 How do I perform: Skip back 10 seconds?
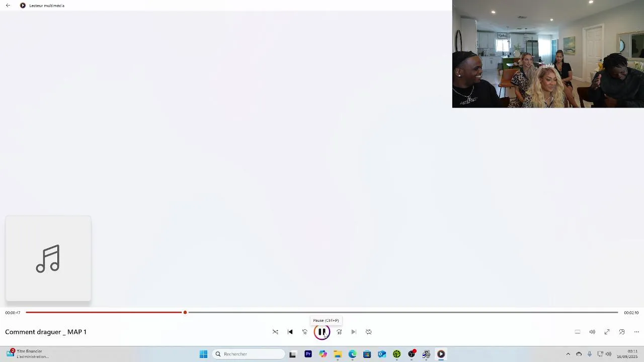click(305, 332)
